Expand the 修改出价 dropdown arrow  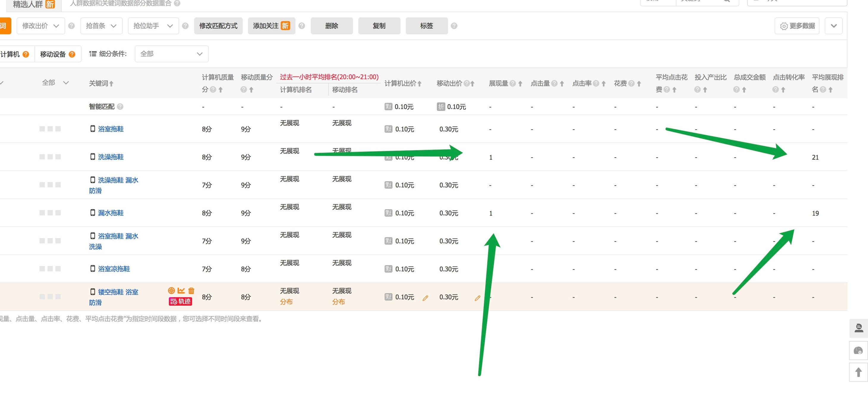(56, 26)
